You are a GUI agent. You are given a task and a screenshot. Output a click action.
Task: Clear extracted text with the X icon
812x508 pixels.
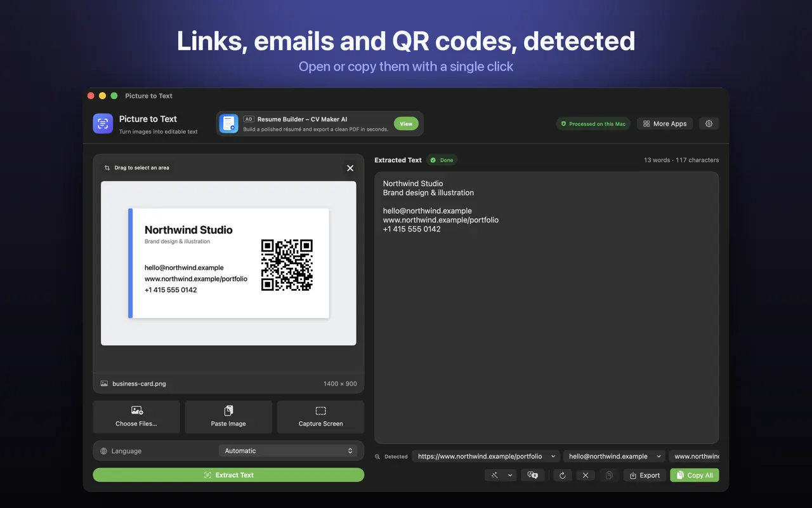pyautogui.click(x=586, y=475)
